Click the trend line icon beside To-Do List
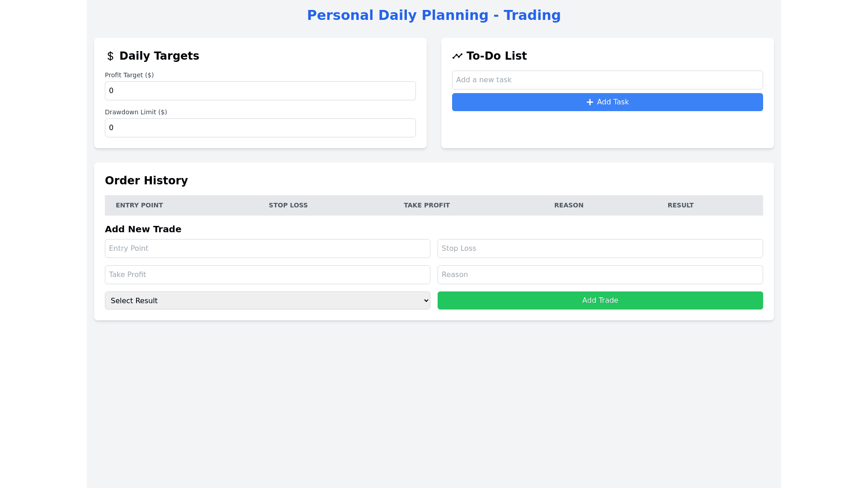The height and width of the screenshot is (488, 868). coord(457,56)
